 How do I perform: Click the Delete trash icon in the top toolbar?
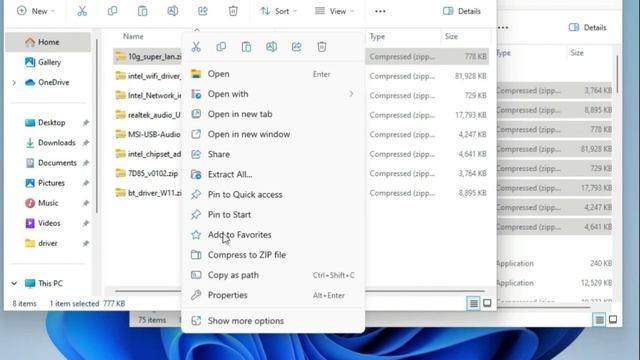pyautogui.click(x=233, y=11)
